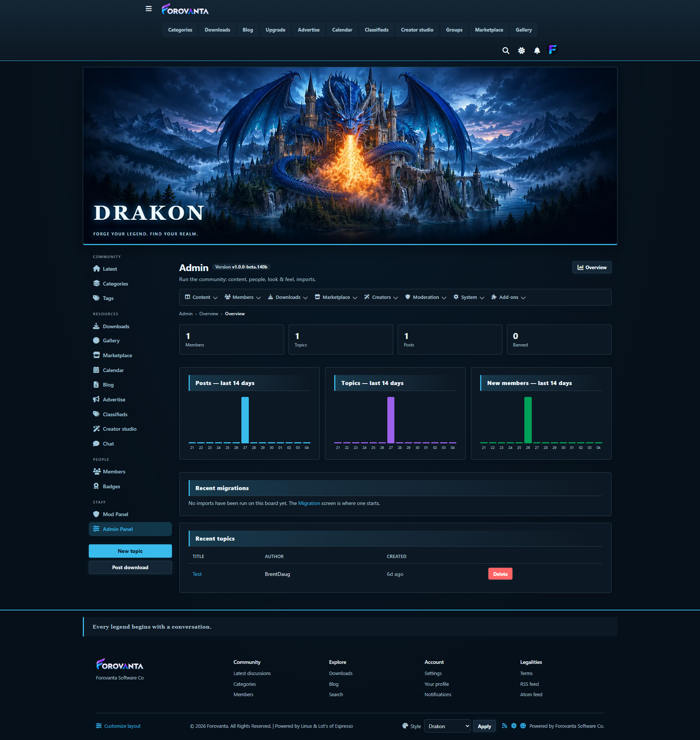Expand the Add-ons admin dropdown

pos(509,297)
